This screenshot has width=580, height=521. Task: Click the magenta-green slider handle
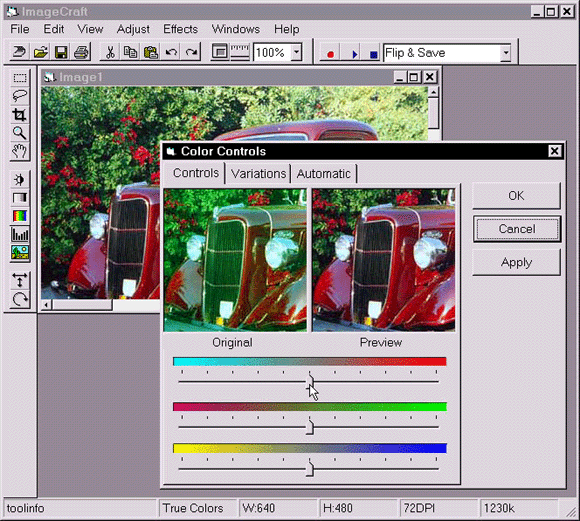310,427
